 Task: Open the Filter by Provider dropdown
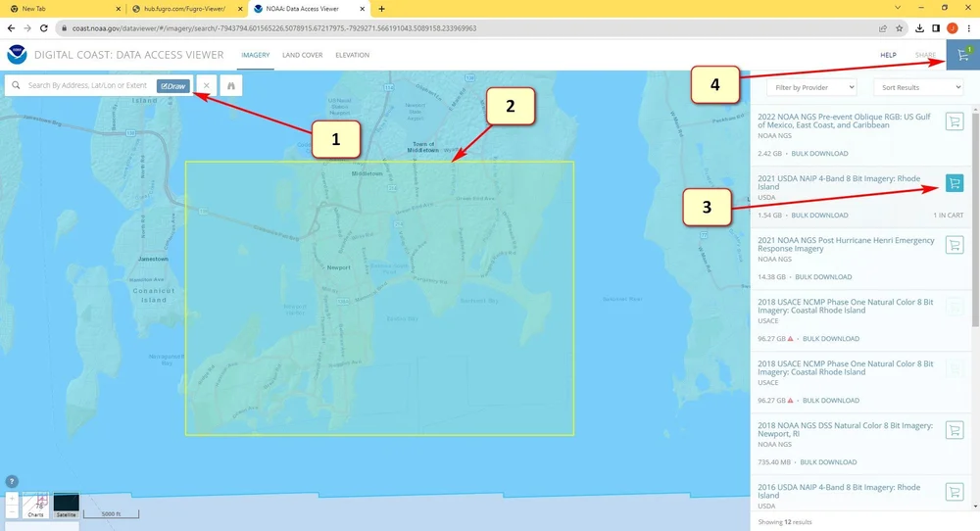[811, 87]
